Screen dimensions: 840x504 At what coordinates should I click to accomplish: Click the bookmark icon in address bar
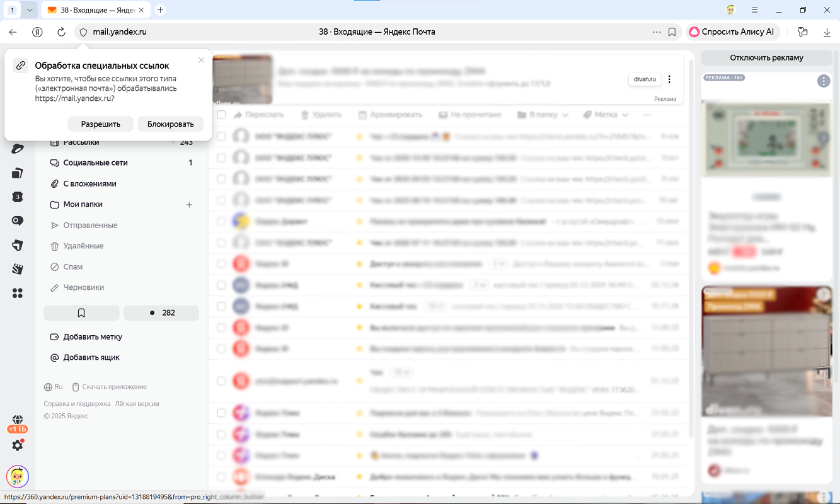(672, 32)
